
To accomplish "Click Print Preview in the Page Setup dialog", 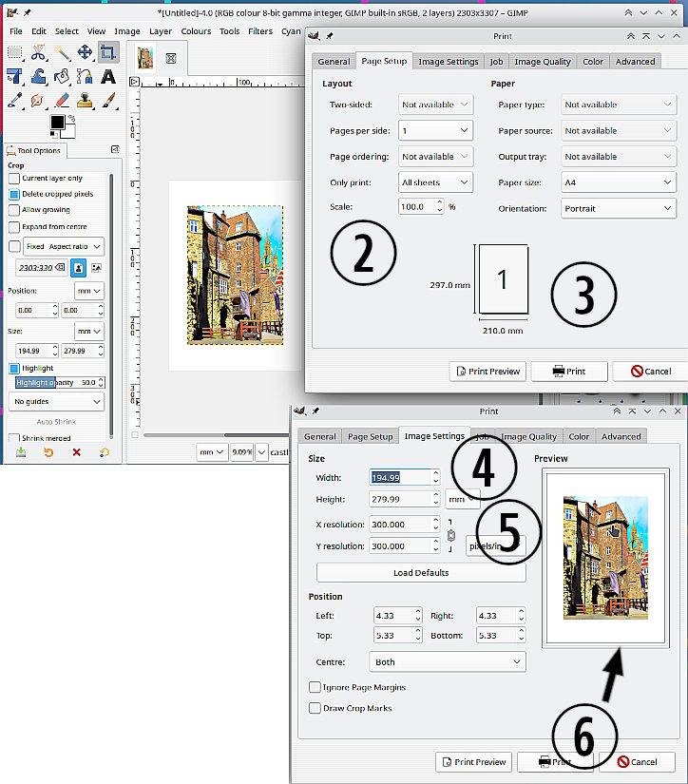I will point(488,372).
